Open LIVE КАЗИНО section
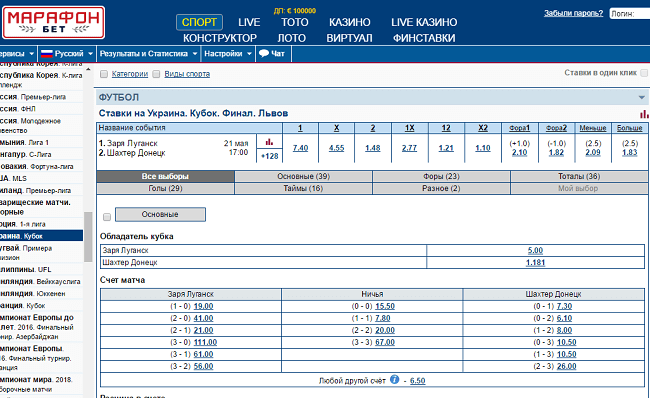This screenshot has height=398, width=650. click(424, 22)
